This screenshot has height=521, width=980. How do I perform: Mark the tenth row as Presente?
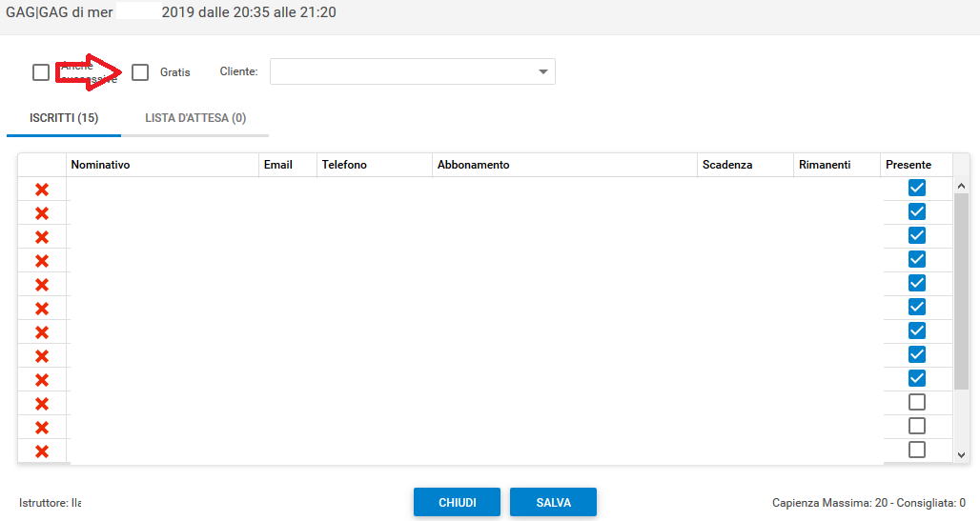pos(916,402)
